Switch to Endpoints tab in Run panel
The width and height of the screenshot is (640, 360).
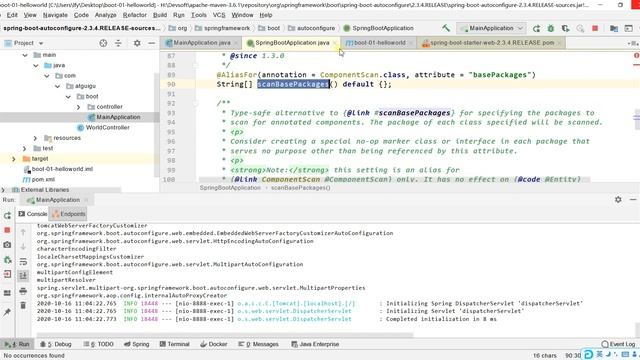(69, 214)
